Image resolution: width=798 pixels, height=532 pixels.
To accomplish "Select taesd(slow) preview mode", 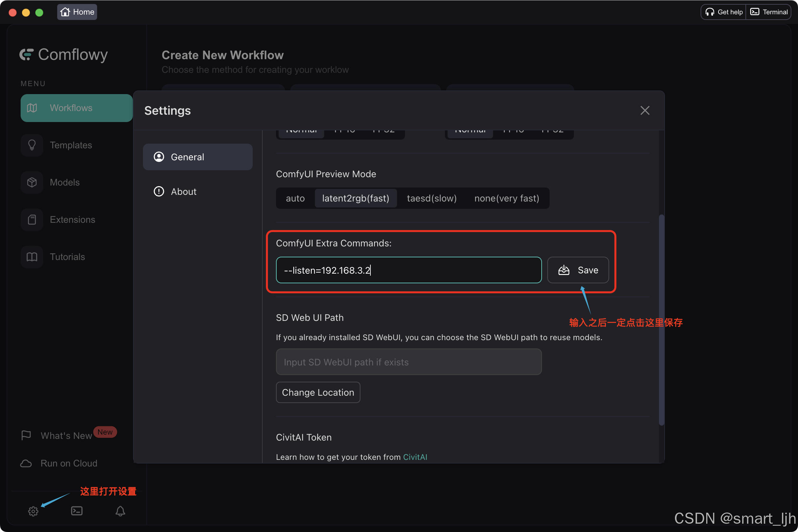I will 432,198.
